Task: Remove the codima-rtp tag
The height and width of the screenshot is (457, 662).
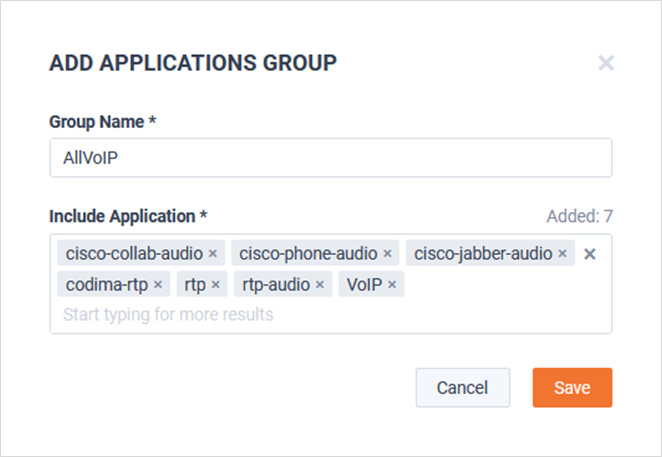Action: point(158,285)
